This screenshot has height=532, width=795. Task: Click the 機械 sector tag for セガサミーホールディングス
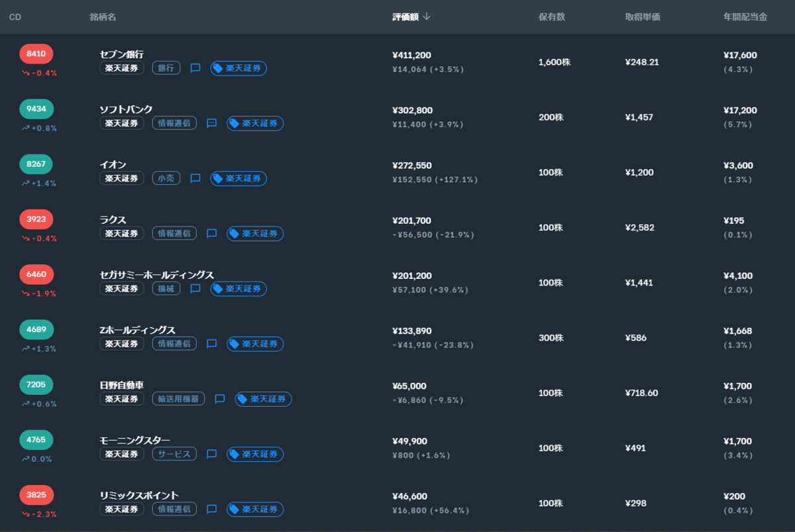(x=166, y=288)
